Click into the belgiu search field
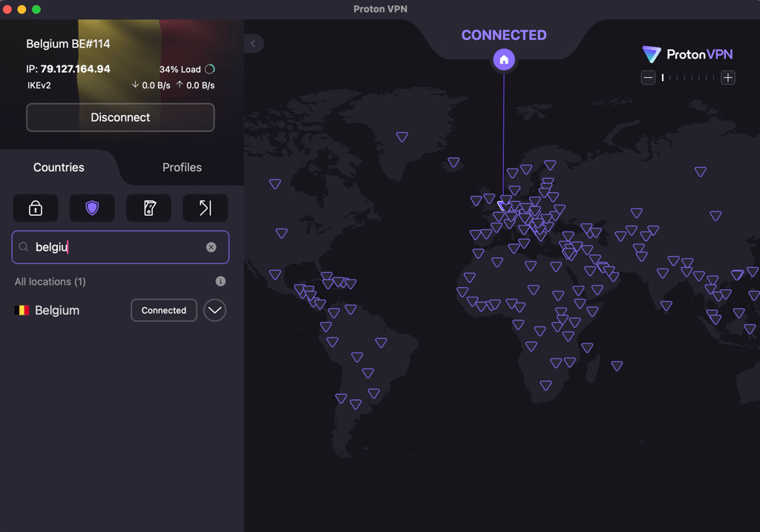This screenshot has width=760, height=532. click(x=120, y=247)
